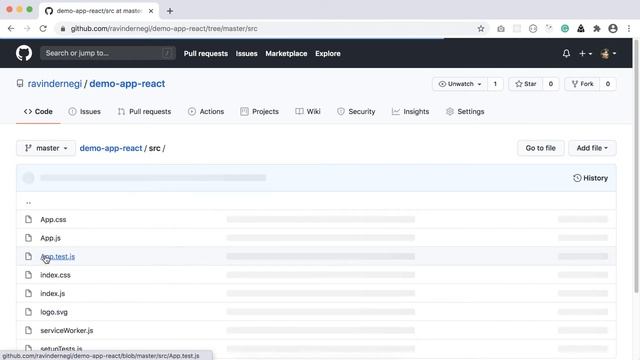Switch to the Settings tab
Viewport: 640px width, 360px height.
(465, 111)
